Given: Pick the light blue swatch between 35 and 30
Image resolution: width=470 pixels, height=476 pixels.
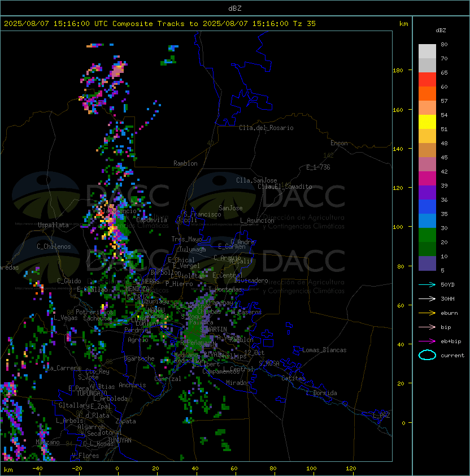Looking at the screenshot, I should click(x=427, y=220).
